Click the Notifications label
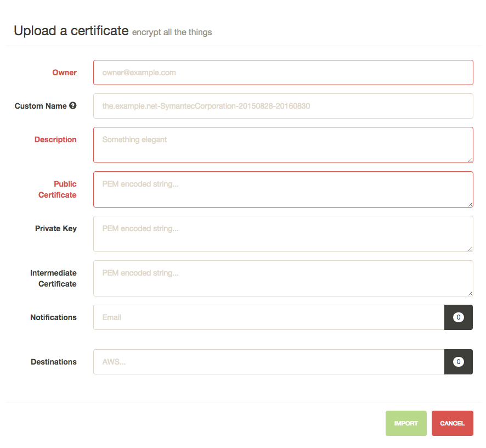 tap(53, 317)
